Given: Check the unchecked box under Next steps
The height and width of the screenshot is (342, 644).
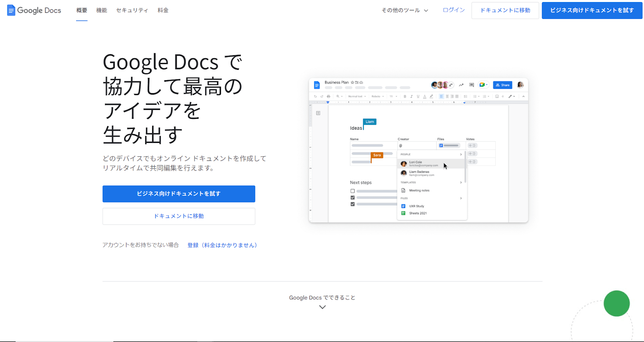Looking at the screenshot, I should click(x=353, y=191).
